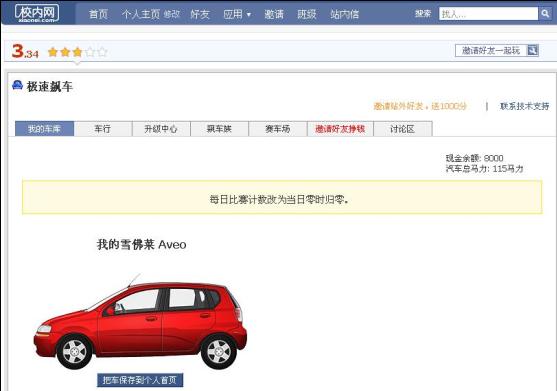Image resolution: width=557 pixels, height=391 pixels.
Task: Click the 现金余额: 8000 text
Action: click(x=475, y=158)
